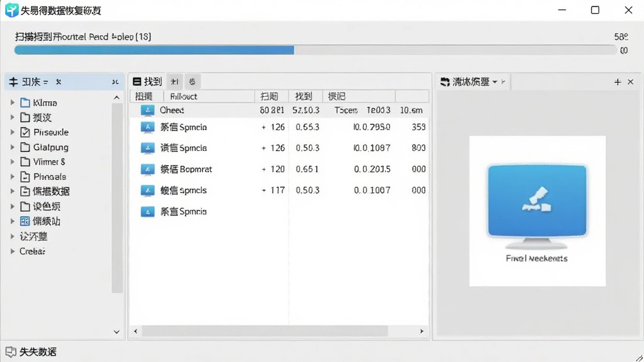Select the Oheed list row

279,110
